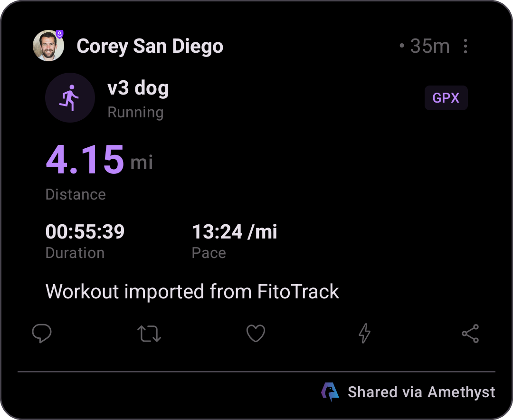Click the 00:55:39 duration value
Screen dimensions: 513x420
coord(85,231)
